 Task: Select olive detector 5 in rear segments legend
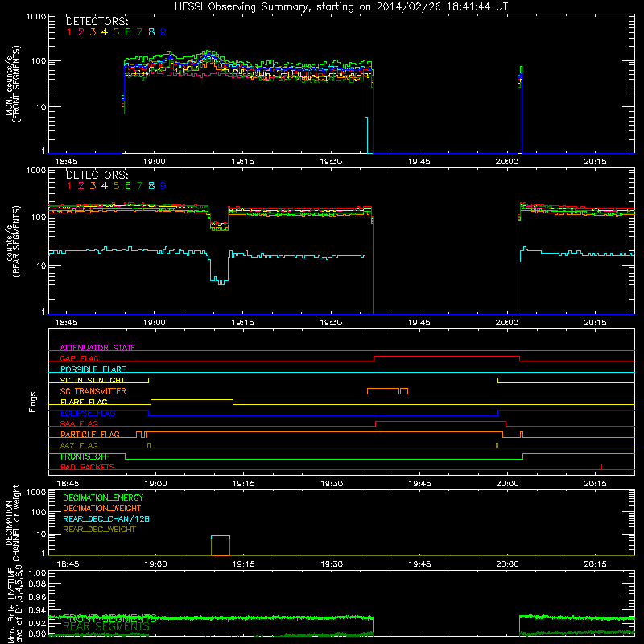tap(116, 186)
